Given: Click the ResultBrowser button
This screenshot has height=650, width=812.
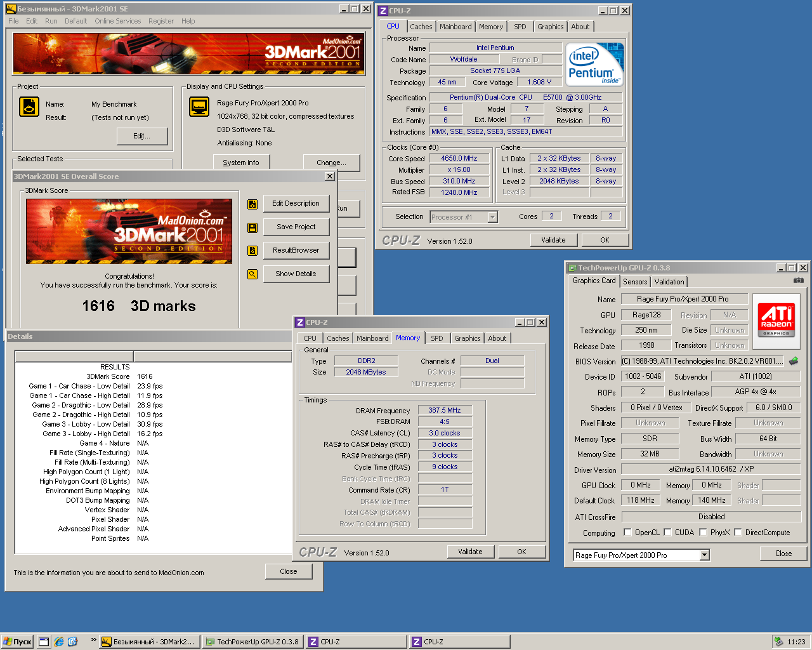Looking at the screenshot, I should (x=296, y=250).
